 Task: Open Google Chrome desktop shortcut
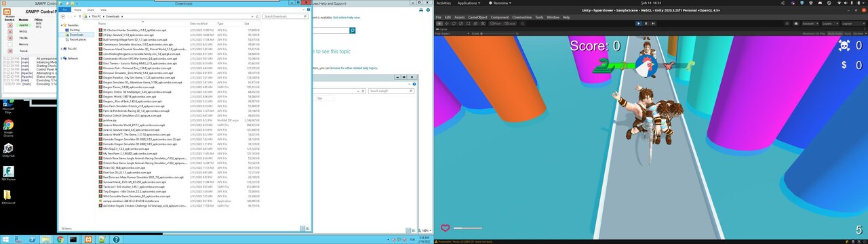pyautogui.click(x=8, y=127)
